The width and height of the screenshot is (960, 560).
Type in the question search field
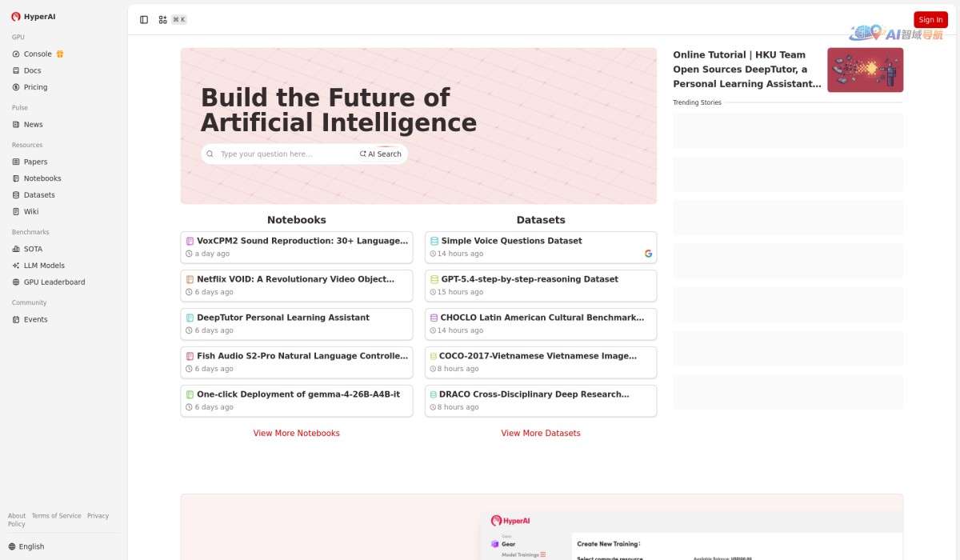tap(284, 154)
